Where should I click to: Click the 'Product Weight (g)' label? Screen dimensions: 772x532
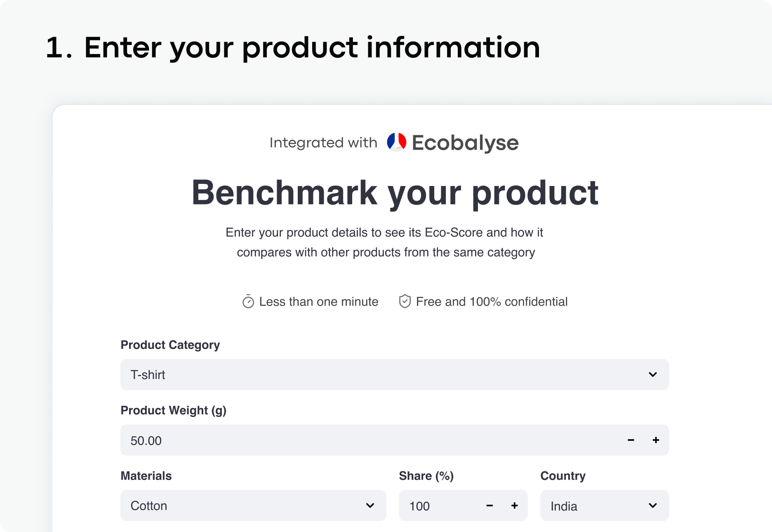[173, 410]
